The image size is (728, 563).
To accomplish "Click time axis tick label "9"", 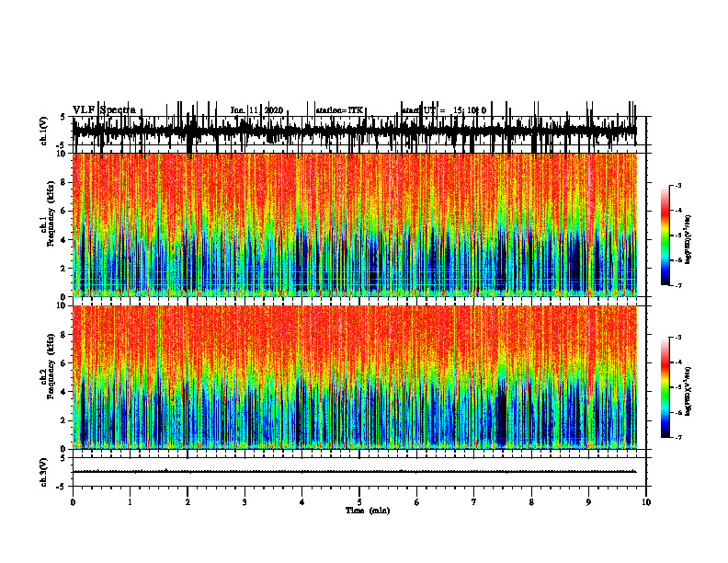I will click(588, 502).
